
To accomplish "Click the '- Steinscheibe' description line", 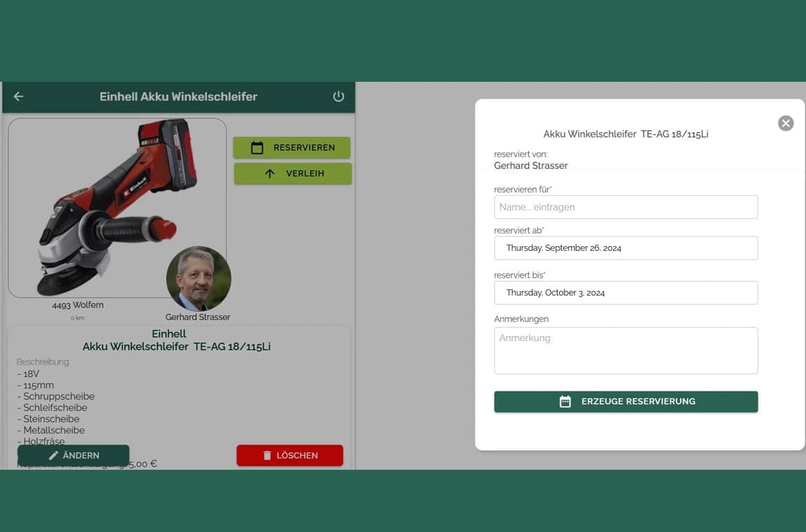I will (x=48, y=419).
